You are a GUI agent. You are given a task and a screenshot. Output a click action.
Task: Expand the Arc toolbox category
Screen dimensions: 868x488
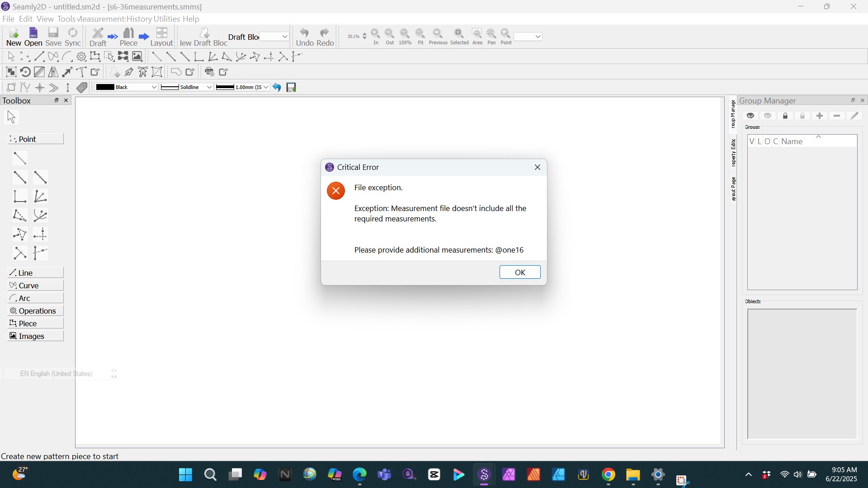(x=35, y=298)
